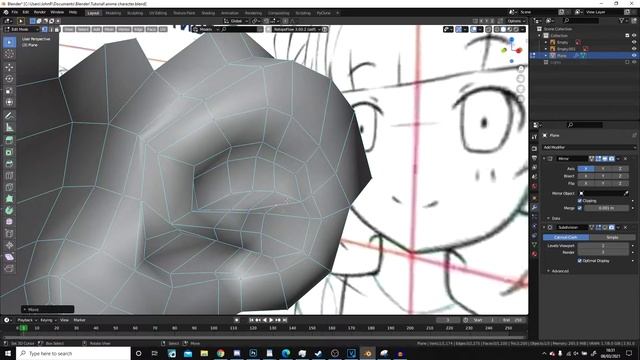The height and width of the screenshot is (360, 640).
Task: Click the viewport navigation axis gizmo
Action: pos(512,50)
